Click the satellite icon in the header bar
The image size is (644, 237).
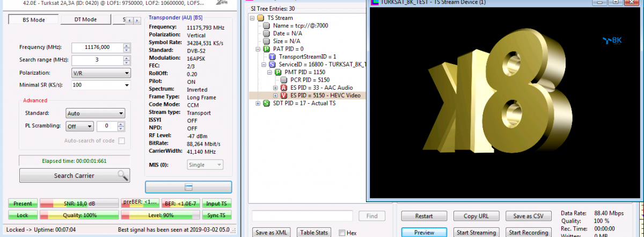[223, 2]
